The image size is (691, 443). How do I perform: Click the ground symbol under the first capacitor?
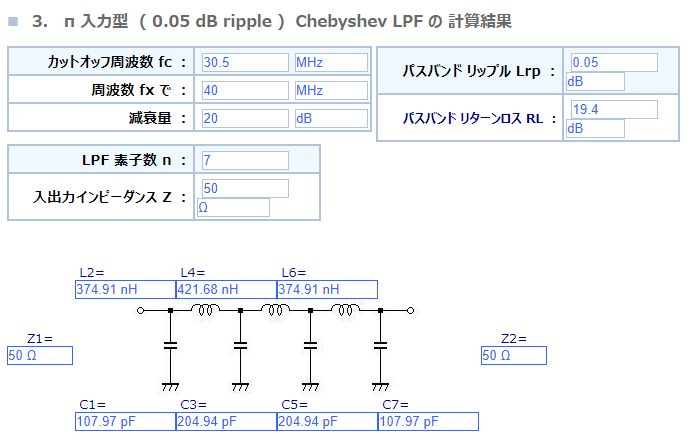170,387
